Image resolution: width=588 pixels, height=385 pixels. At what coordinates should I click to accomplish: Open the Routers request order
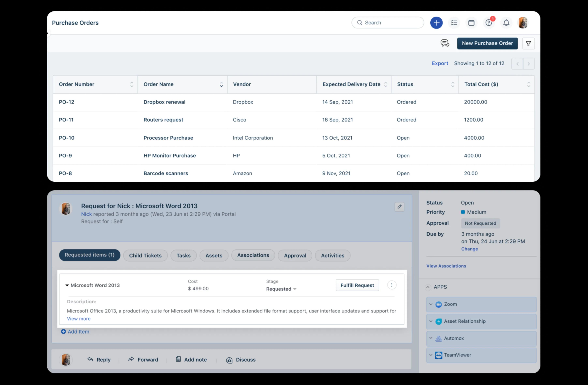point(163,120)
